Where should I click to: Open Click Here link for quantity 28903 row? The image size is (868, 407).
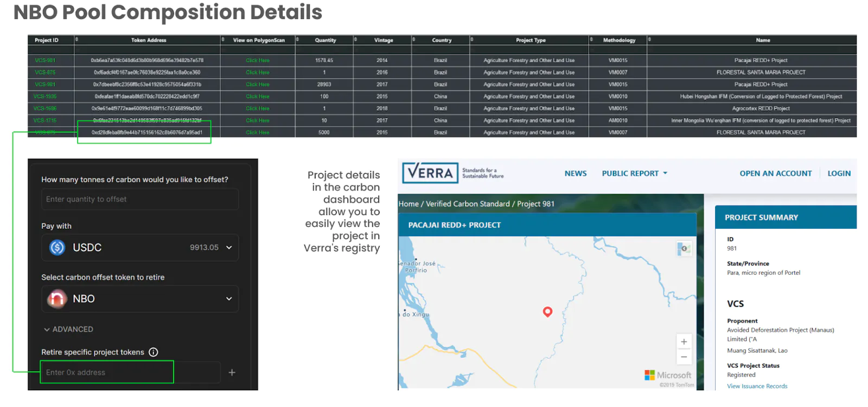257,85
